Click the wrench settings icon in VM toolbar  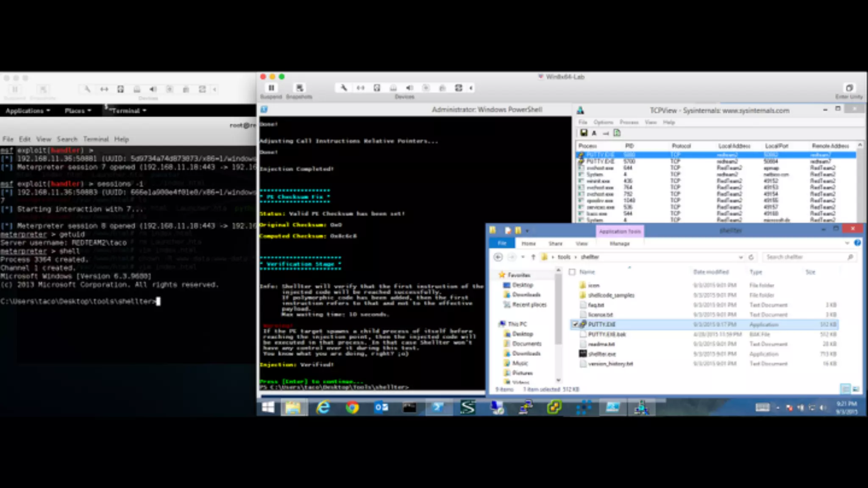tap(343, 88)
